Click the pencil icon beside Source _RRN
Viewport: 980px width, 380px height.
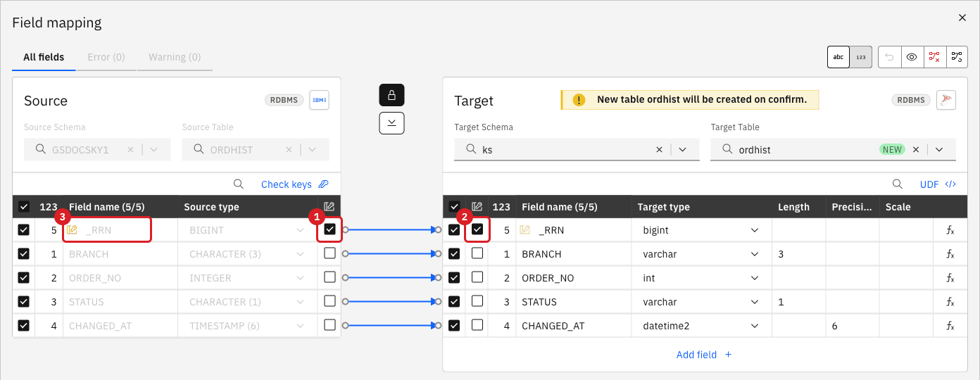tap(73, 230)
